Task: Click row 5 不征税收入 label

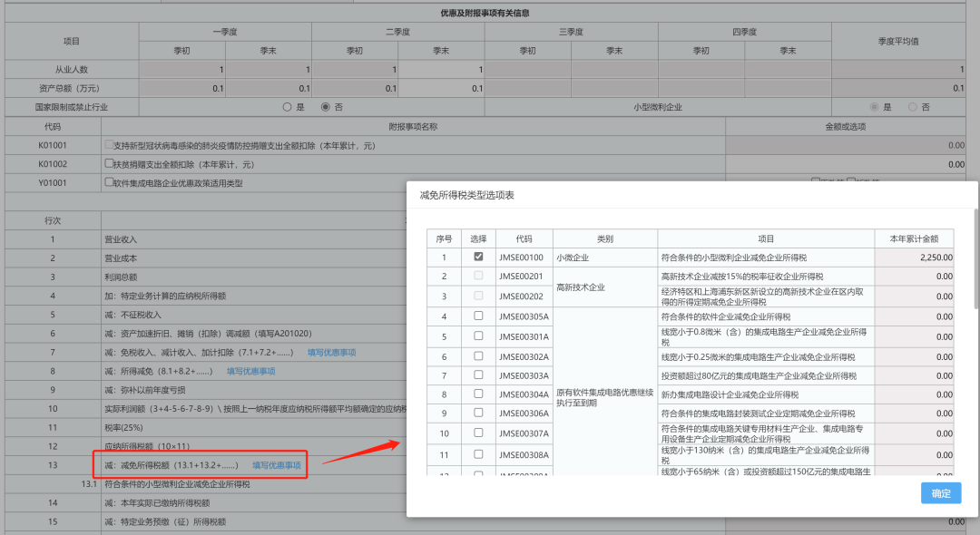Action: tap(132, 315)
